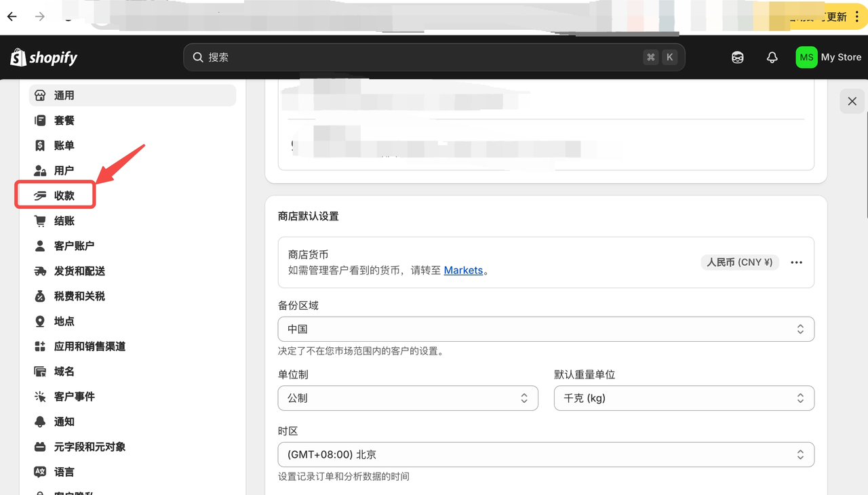Click the 搜索 search field
This screenshot has height=495, width=868.
[420, 58]
